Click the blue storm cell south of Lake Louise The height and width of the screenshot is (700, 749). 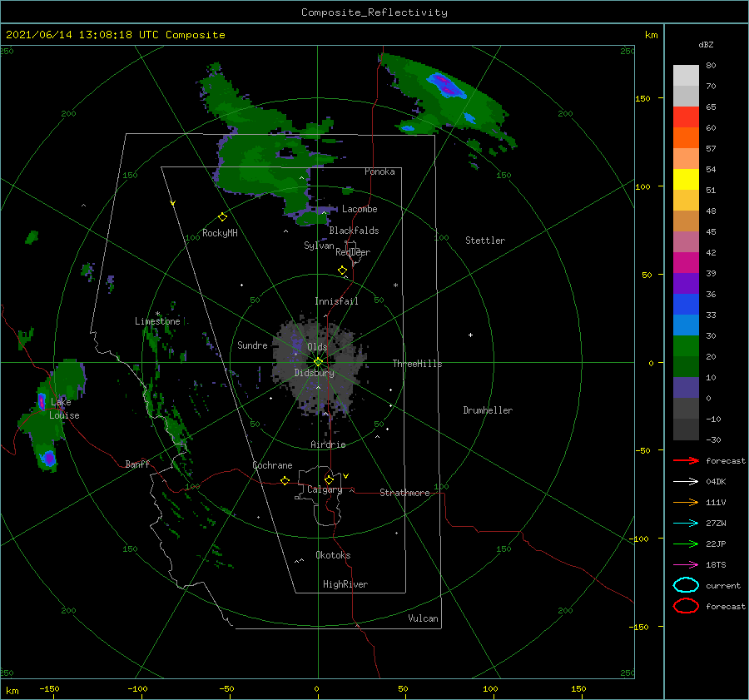(x=48, y=459)
